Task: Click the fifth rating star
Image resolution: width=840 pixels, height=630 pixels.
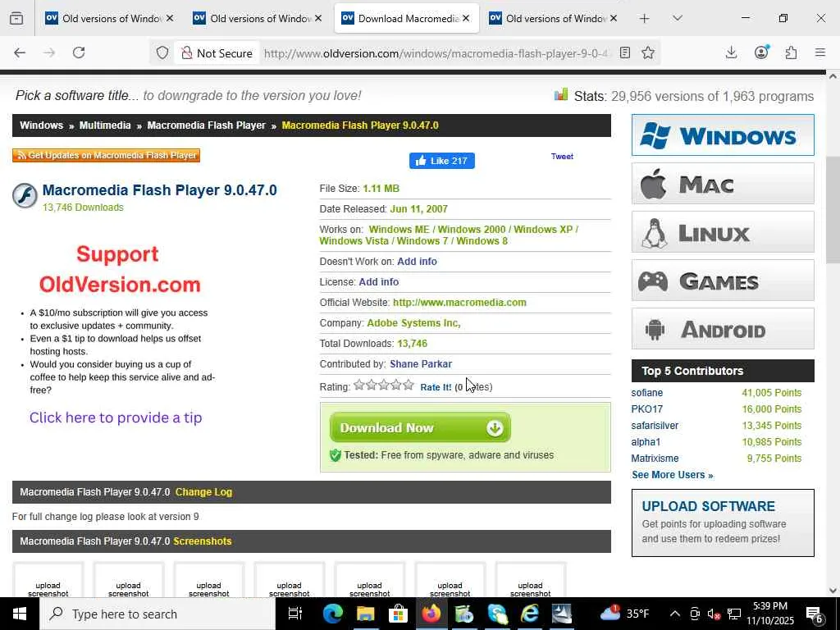Action: (x=409, y=385)
